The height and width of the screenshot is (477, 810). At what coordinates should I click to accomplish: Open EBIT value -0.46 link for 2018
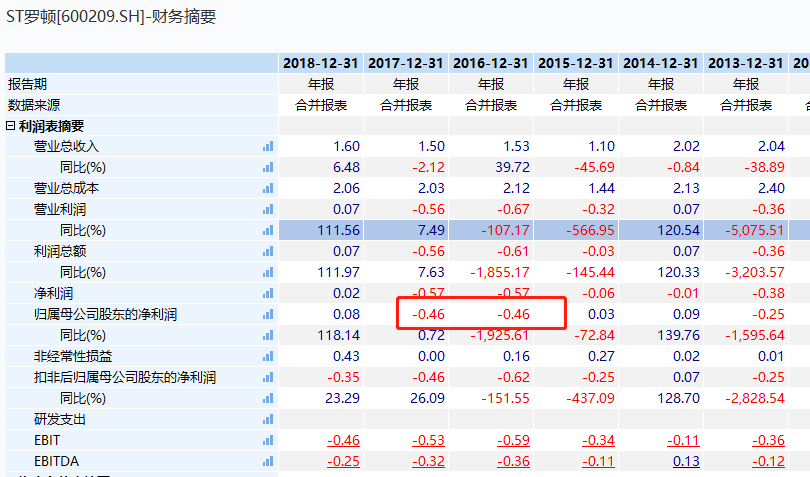(x=344, y=440)
